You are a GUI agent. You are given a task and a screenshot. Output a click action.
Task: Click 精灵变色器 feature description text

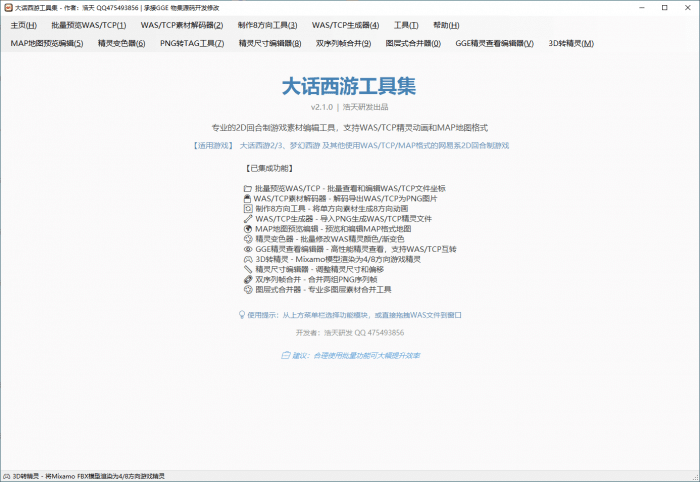tap(330, 239)
